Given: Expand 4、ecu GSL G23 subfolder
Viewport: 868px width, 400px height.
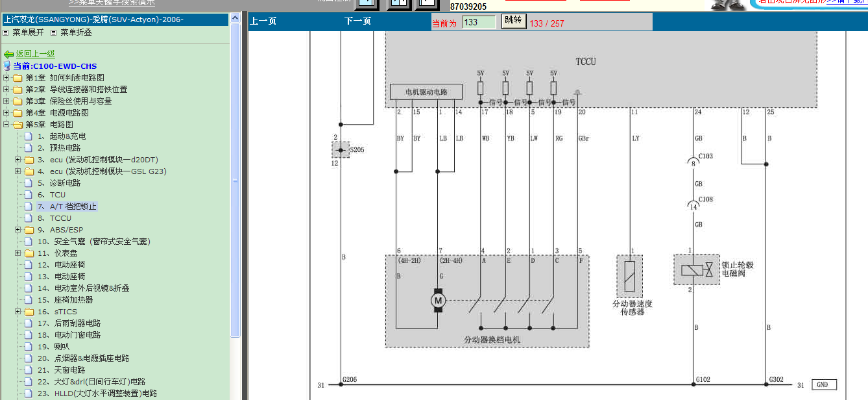Looking at the screenshot, I should 18,171.
